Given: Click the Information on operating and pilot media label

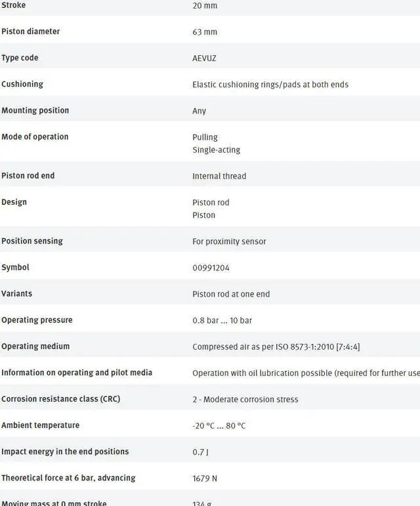Looking at the screenshot, I should click(x=77, y=372).
